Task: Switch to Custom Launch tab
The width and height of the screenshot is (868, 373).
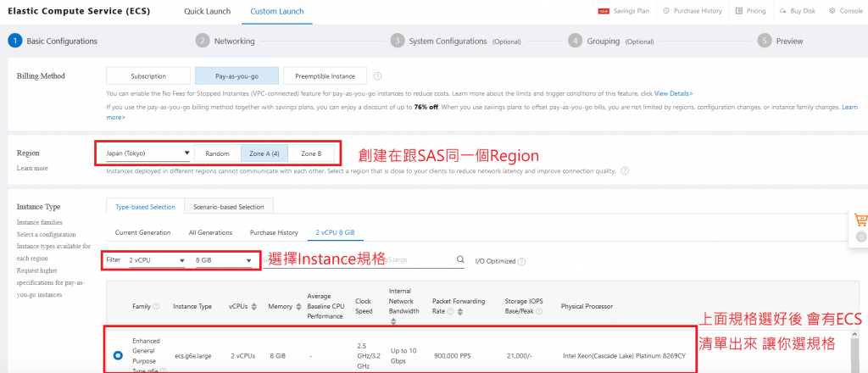Action: click(277, 12)
